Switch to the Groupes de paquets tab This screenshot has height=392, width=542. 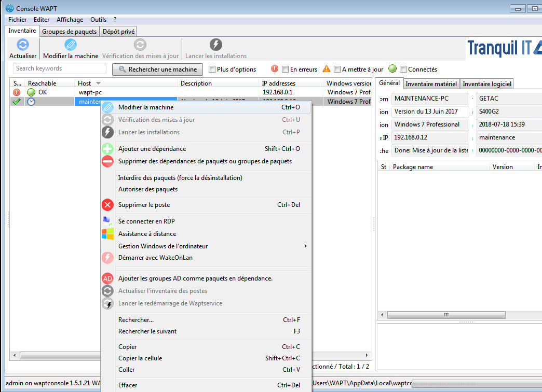point(70,32)
